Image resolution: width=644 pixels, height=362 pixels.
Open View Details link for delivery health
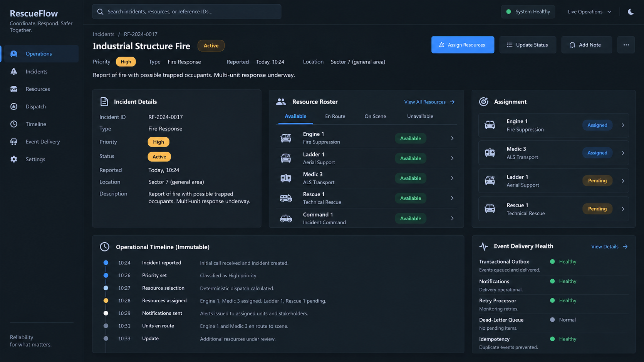(x=609, y=247)
